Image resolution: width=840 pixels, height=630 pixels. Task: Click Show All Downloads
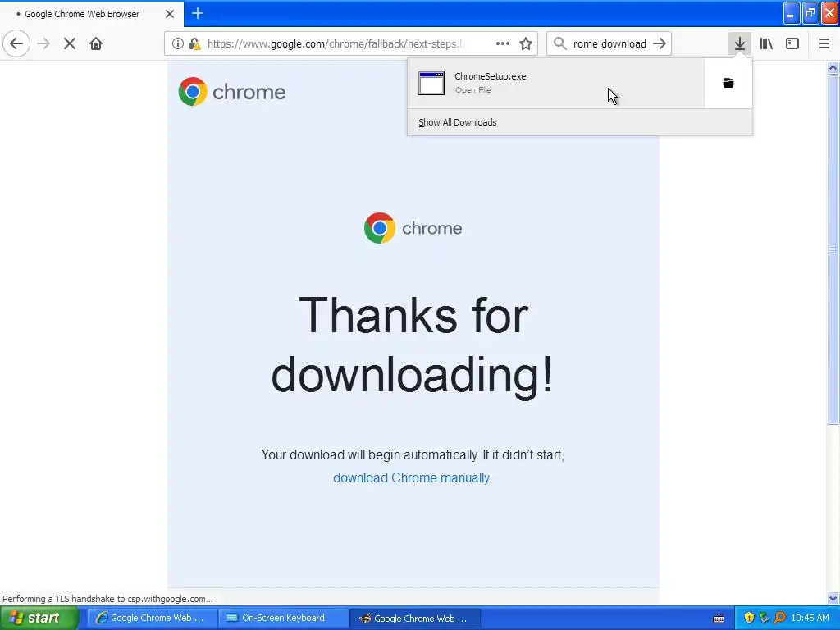(x=458, y=122)
